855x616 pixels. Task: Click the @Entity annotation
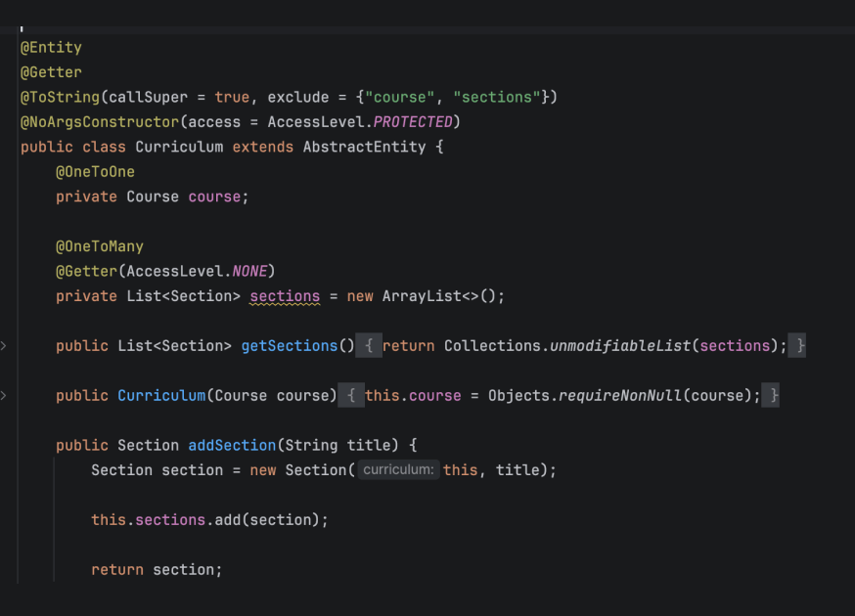[x=51, y=48]
